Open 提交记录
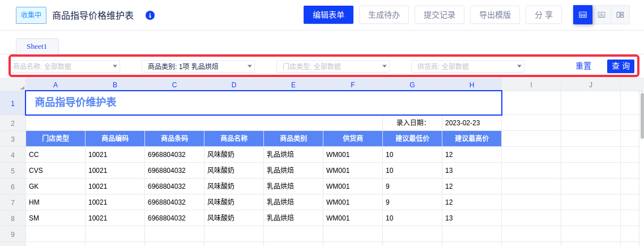The image size is (644, 246). coord(440,15)
